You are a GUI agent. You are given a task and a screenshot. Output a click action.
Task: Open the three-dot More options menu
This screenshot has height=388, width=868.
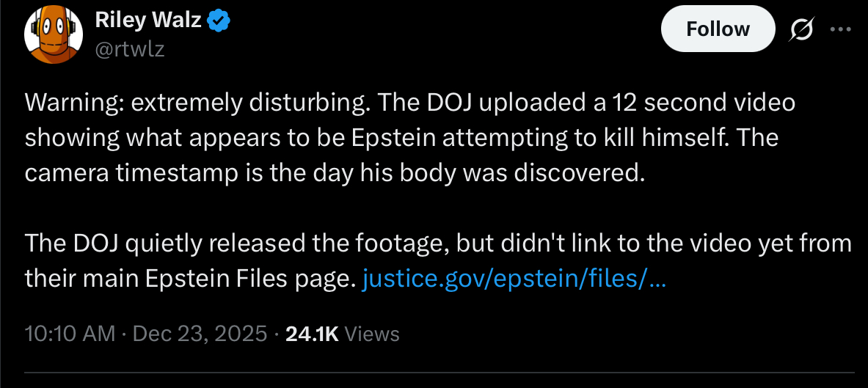click(x=838, y=30)
